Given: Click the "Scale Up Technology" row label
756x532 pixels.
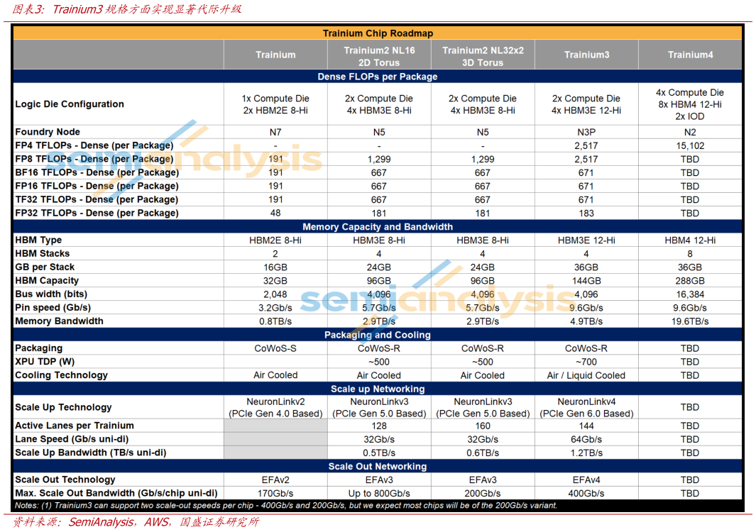Looking at the screenshot, I should [63, 407].
